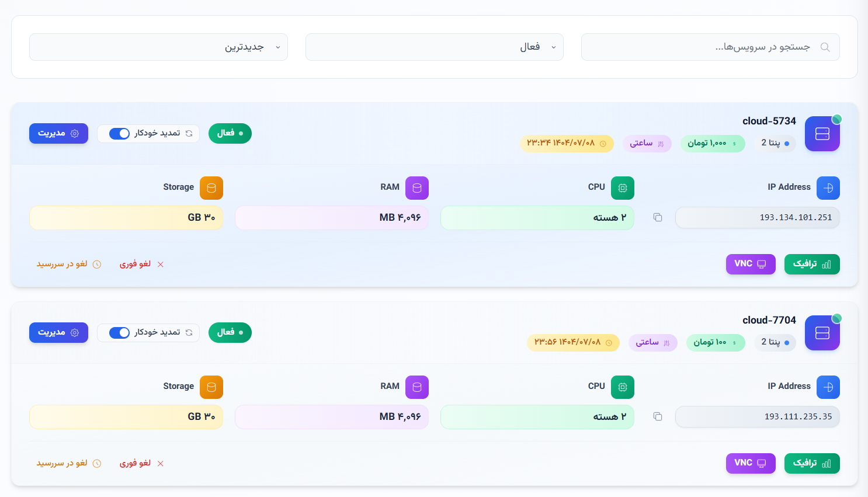Click the orange Storage database icon on cloud-5734
Viewport: 868px width, 497px height.
point(211,187)
